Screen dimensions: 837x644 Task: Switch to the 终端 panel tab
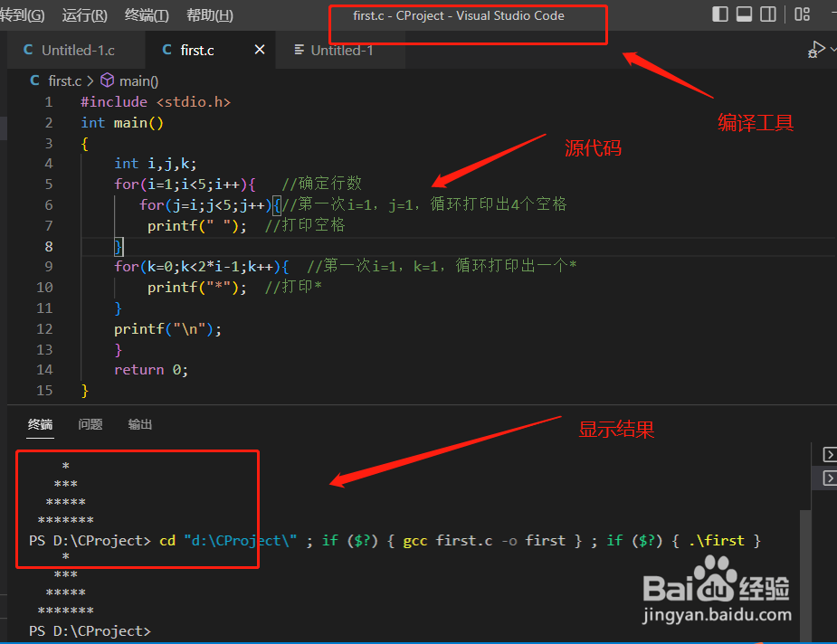click(40, 424)
